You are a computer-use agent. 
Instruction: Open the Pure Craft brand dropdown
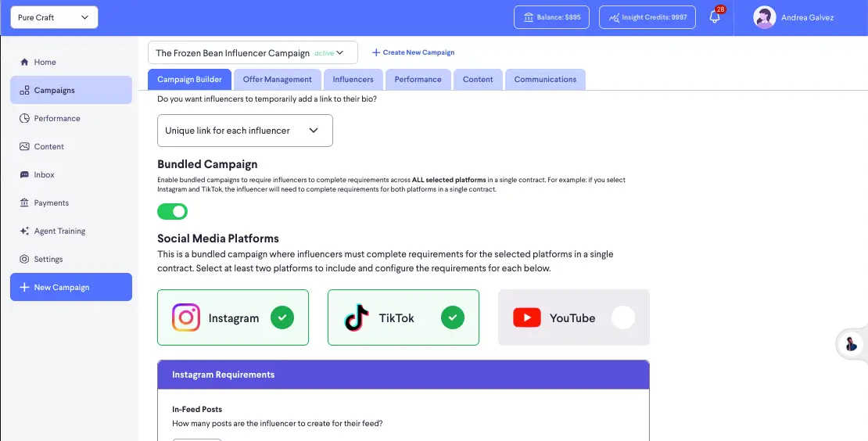[x=54, y=17]
